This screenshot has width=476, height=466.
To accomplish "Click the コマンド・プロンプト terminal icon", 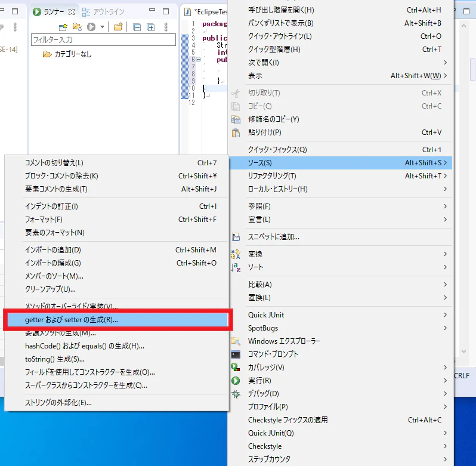I will (x=236, y=354).
